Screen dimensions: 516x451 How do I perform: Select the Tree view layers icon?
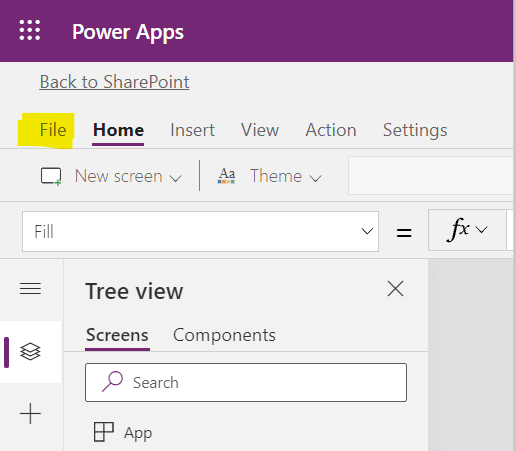[30, 352]
